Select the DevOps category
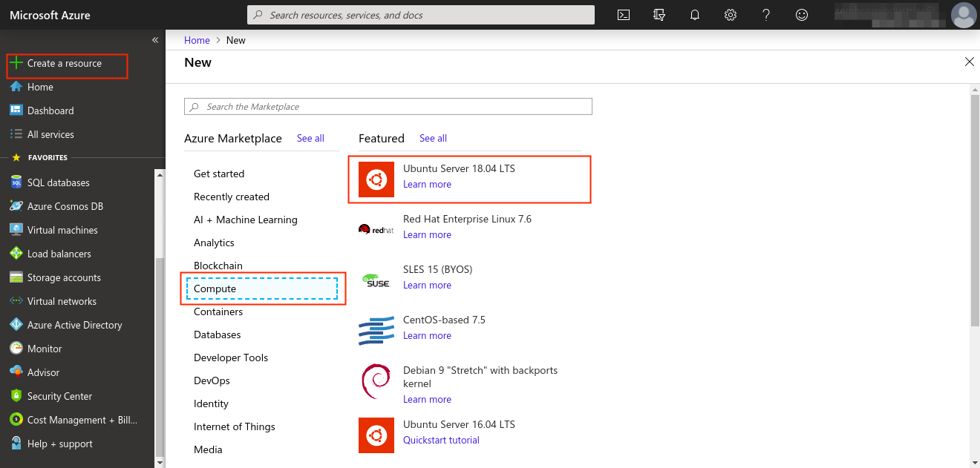This screenshot has width=980, height=468. coord(212,380)
